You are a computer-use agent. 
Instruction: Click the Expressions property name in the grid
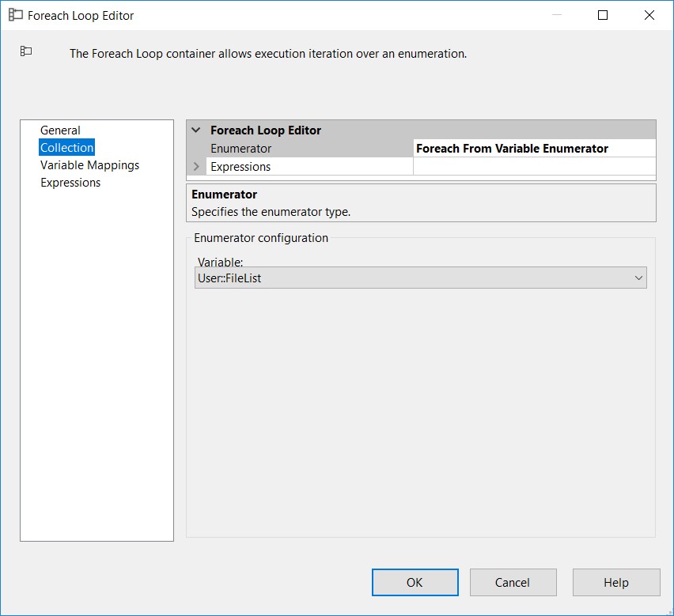pos(240,167)
